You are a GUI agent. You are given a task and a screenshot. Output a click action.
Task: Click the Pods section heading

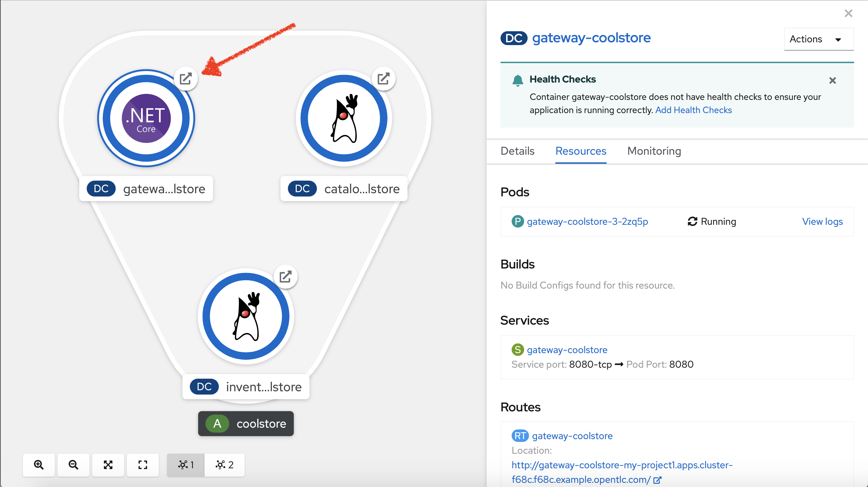click(515, 192)
